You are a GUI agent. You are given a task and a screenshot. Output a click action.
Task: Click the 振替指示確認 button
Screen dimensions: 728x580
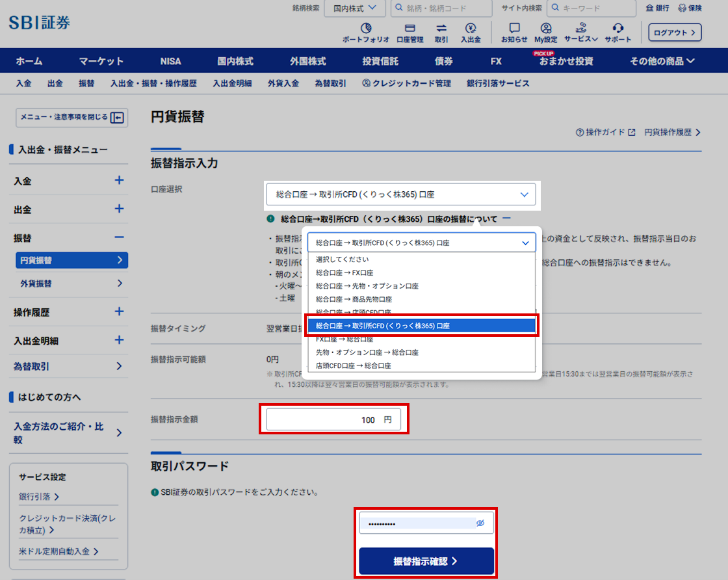coord(426,561)
